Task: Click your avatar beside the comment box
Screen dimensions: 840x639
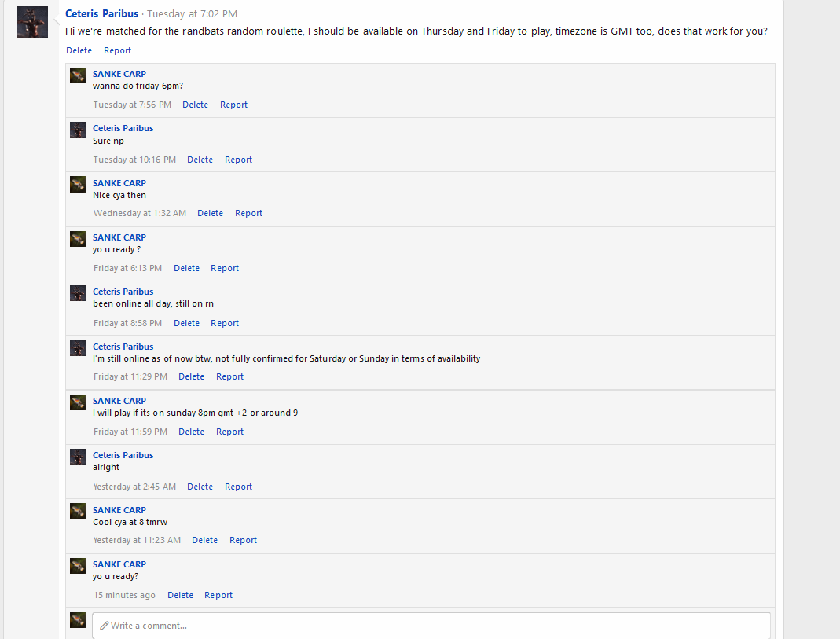Action: tap(78, 620)
